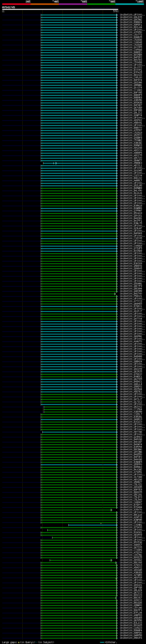The image size is (146, 644).
Task: Click the green ~80% identity legend bar
Action: (101, 4)
